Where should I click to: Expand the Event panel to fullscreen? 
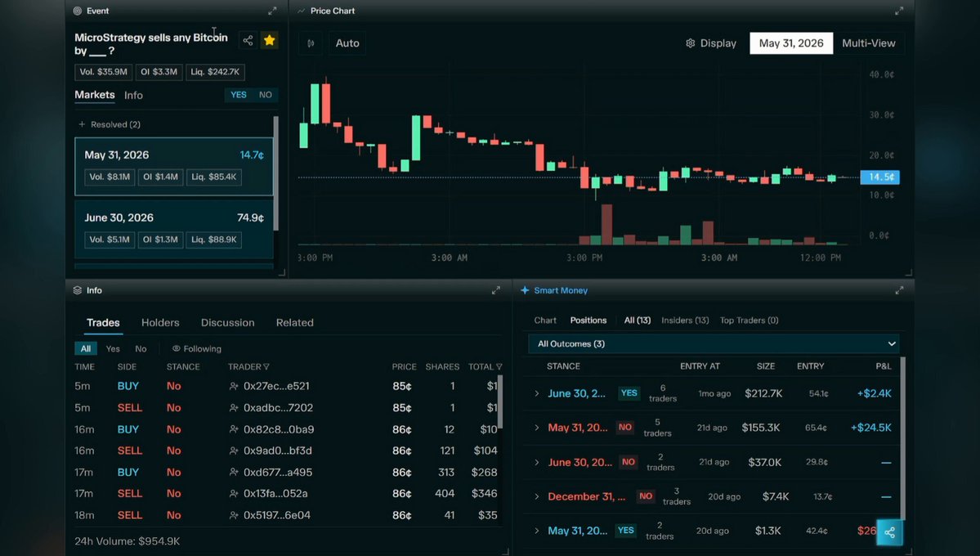point(272,11)
